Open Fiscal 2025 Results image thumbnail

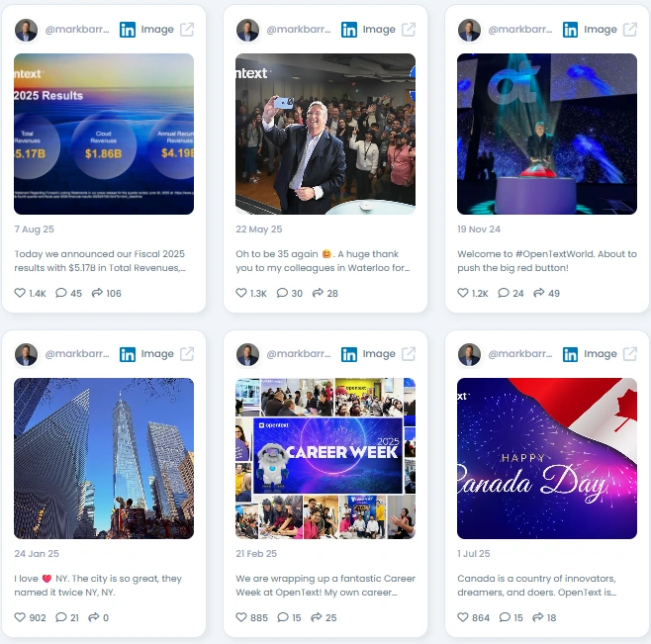(104, 135)
